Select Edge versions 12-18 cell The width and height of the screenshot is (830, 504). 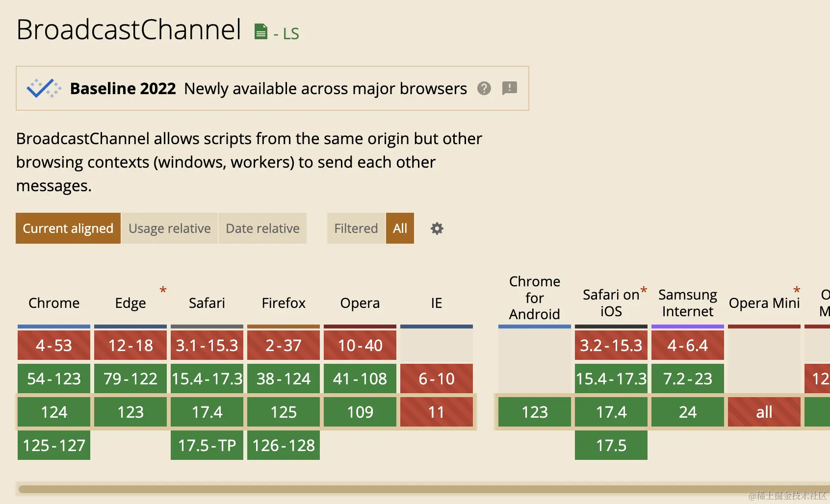click(x=130, y=345)
